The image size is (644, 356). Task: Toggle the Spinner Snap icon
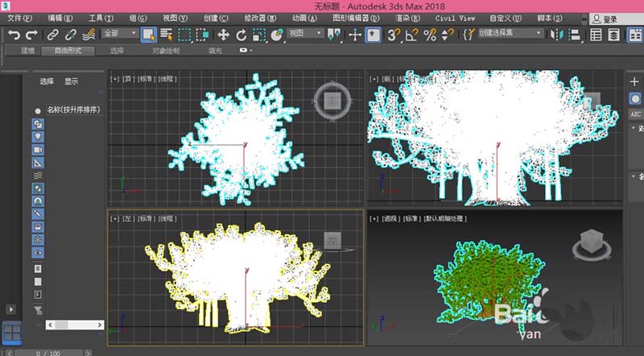click(448, 35)
